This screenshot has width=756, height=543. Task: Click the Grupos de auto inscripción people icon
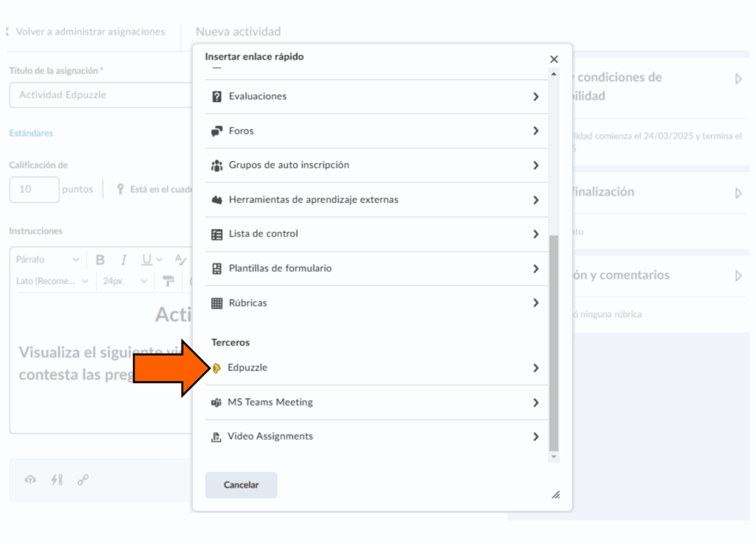pyautogui.click(x=217, y=165)
